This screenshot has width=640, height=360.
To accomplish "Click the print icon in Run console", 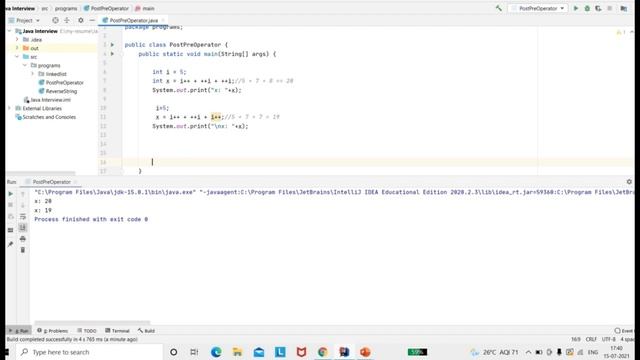I will click(23, 238).
